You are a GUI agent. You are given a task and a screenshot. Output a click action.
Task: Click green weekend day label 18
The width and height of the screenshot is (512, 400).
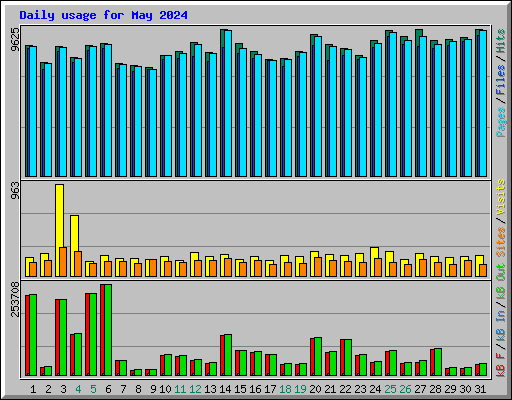pos(285,389)
